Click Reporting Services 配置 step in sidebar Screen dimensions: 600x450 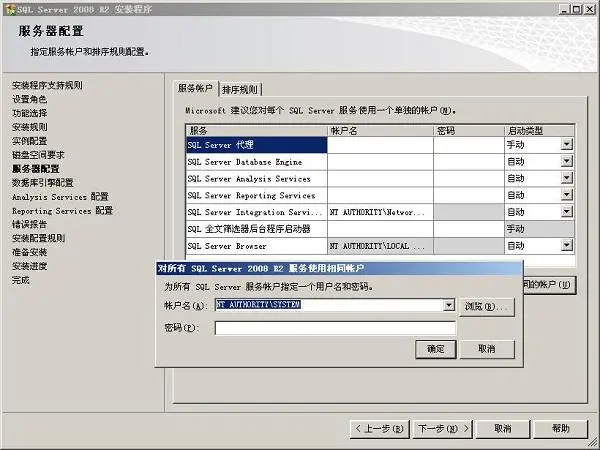click(x=62, y=211)
